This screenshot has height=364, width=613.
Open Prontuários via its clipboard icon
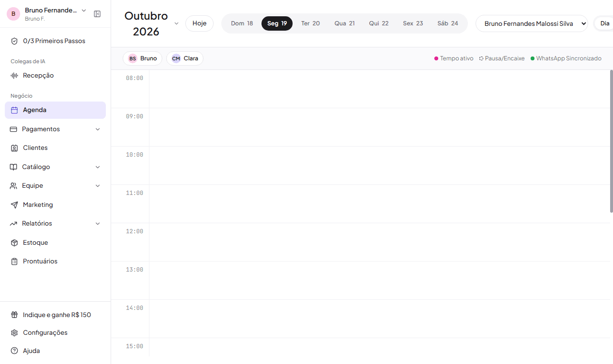point(14,262)
